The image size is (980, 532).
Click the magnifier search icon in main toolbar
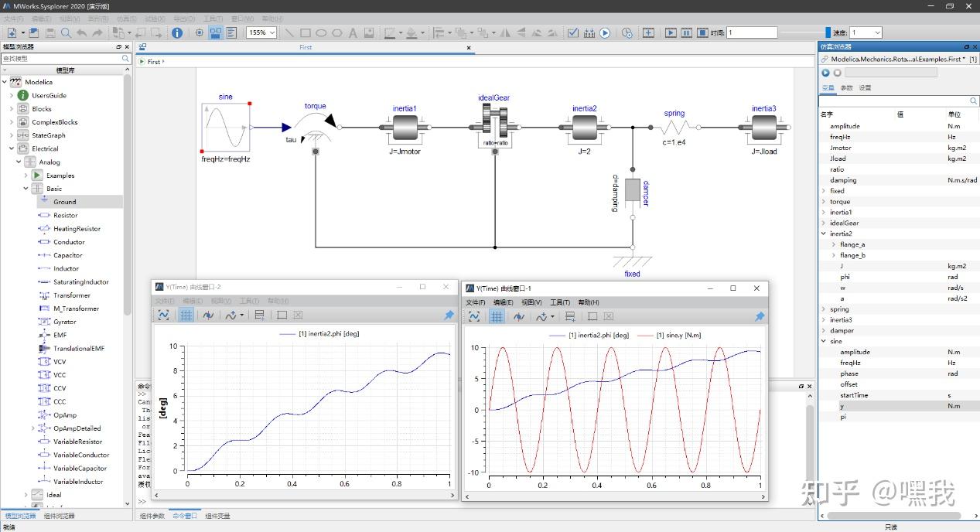66,32
